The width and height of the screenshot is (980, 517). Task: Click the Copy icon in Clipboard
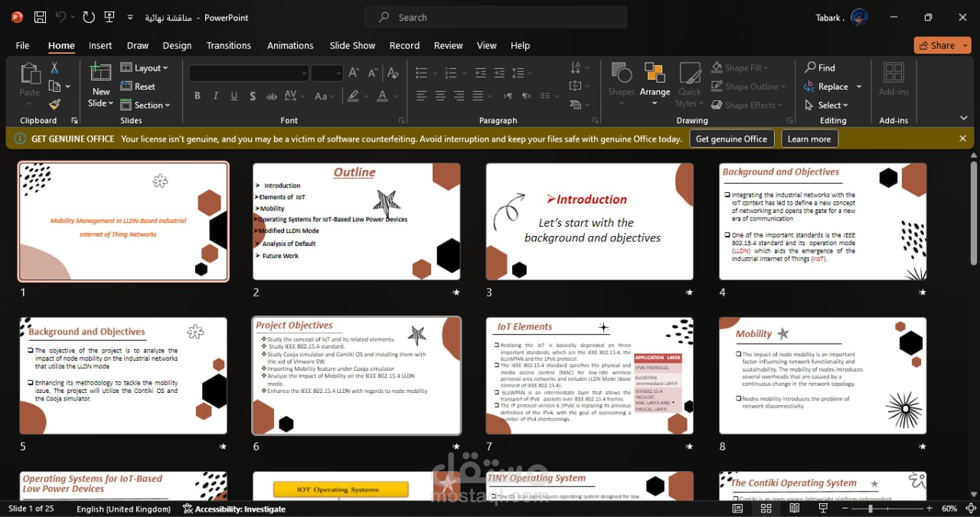pyautogui.click(x=54, y=87)
